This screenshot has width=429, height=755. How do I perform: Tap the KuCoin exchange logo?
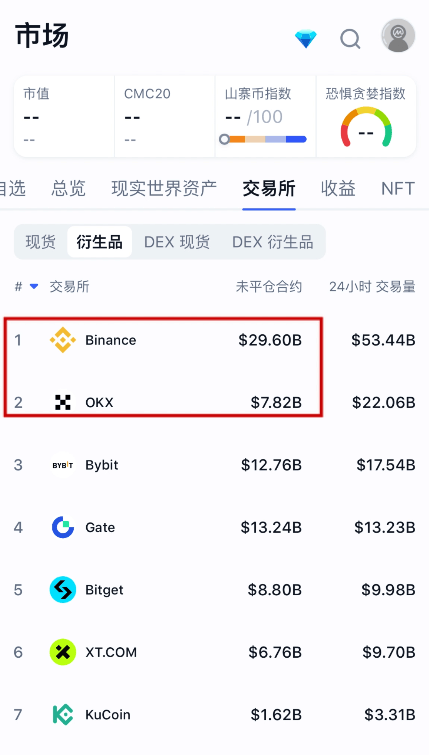[63, 715]
